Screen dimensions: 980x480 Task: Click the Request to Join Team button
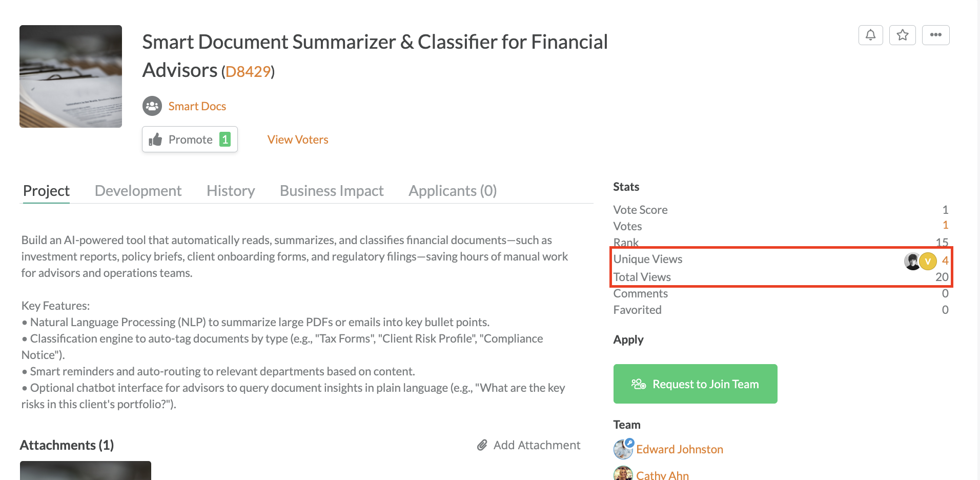point(695,384)
